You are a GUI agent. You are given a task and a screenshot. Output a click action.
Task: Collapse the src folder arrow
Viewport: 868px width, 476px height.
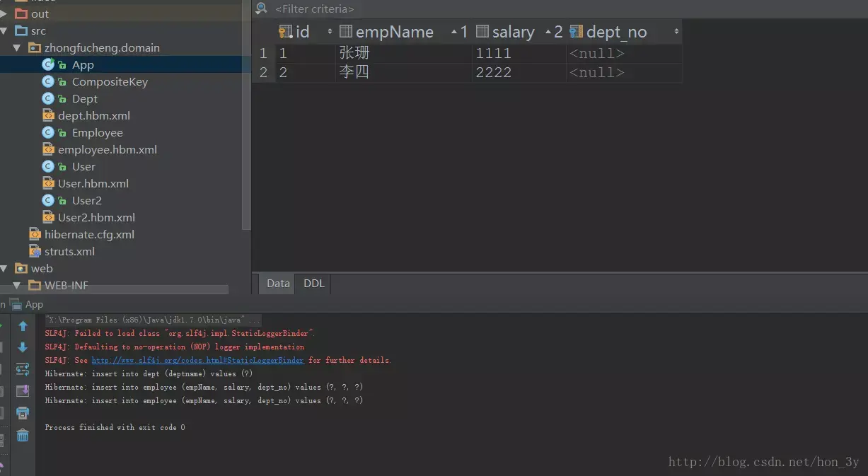5,30
